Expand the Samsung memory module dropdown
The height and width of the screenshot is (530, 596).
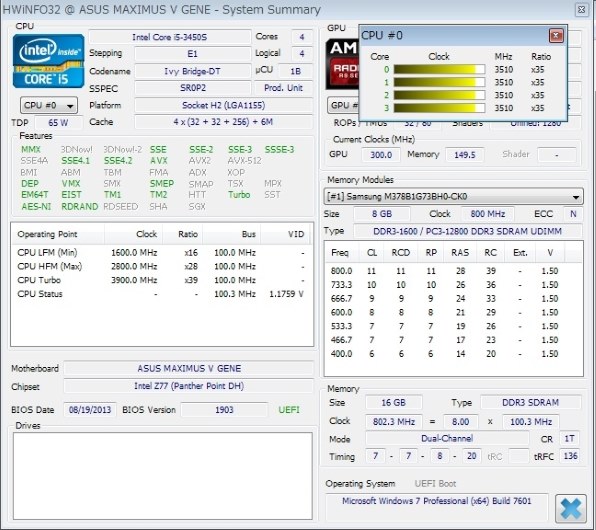coord(453,197)
